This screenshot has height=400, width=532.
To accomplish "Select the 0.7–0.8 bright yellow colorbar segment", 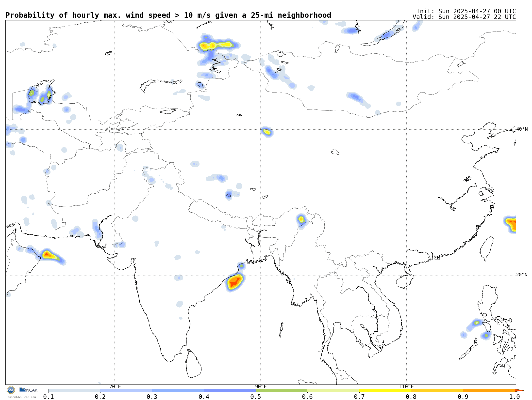I will coord(385,390).
